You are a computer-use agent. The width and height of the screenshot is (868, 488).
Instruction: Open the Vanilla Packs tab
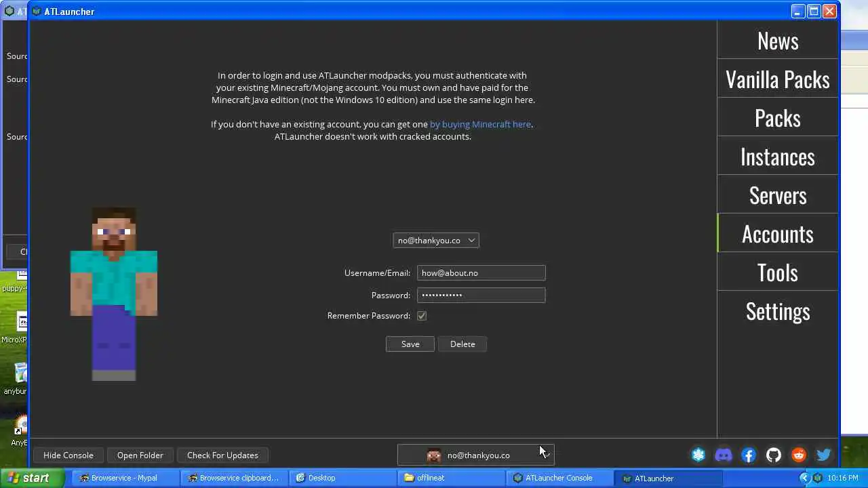778,79
